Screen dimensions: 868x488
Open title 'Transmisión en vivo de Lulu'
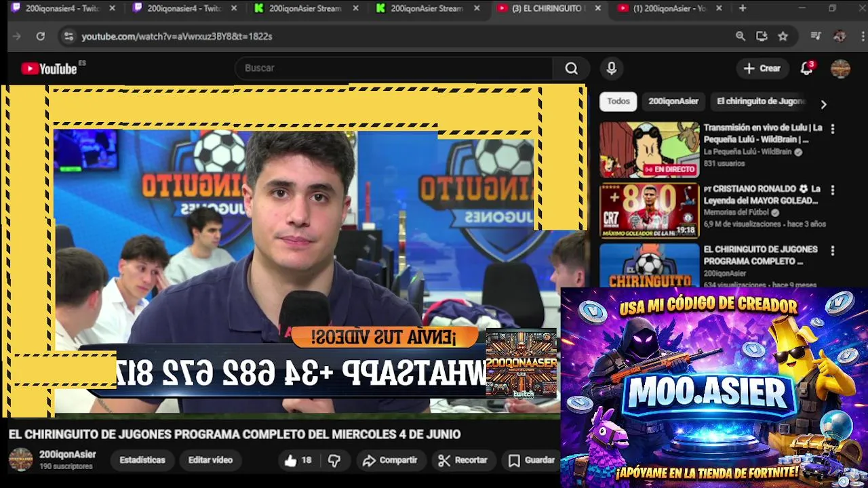pyautogui.click(x=763, y=134)
